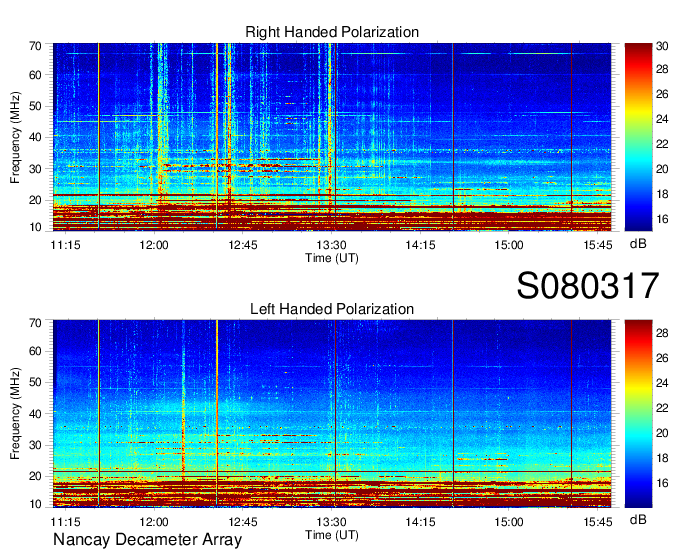Click the 30 value on Right Handed color bar
The image size is (680, 552).
[x=662, y=46]
